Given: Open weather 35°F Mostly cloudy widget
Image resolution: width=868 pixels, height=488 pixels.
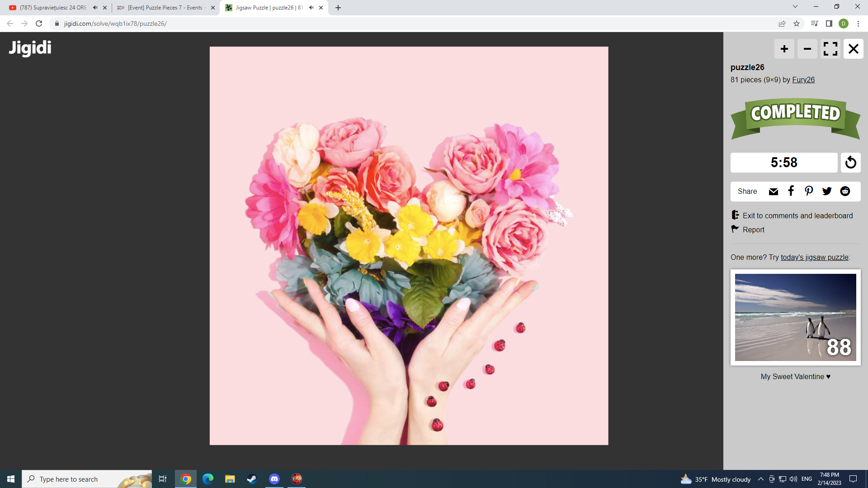Looking at the screenshot, I should (716, 479).
